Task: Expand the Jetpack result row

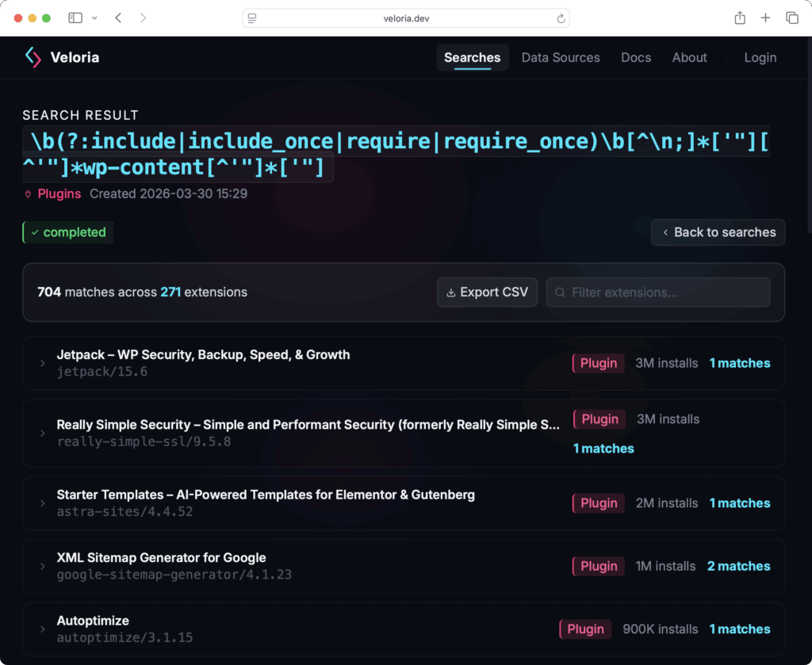Action: click(43, 363)
